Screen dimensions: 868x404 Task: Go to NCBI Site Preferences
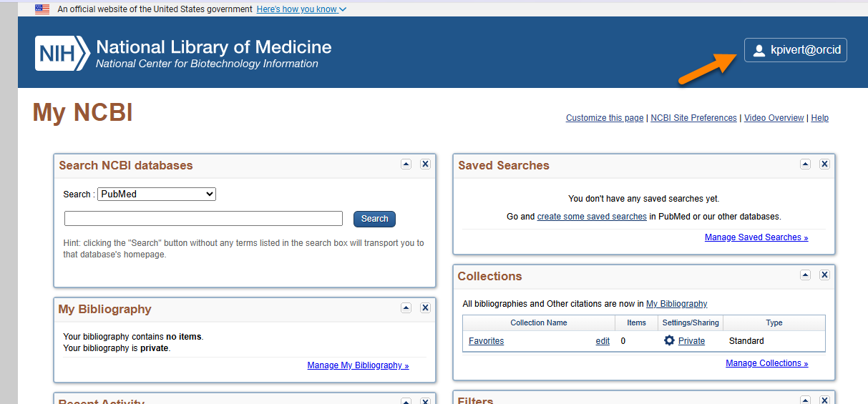click(693, 118)
